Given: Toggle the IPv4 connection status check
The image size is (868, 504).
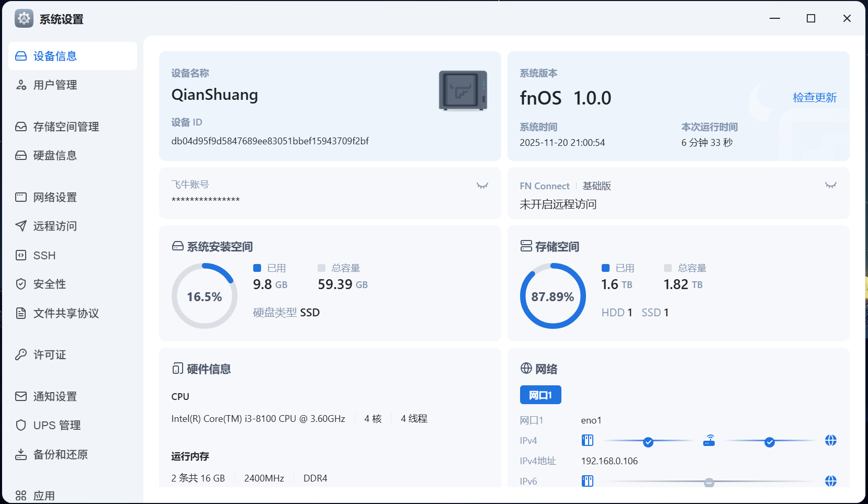Looking at the screenshot, I should coord(648,442).
